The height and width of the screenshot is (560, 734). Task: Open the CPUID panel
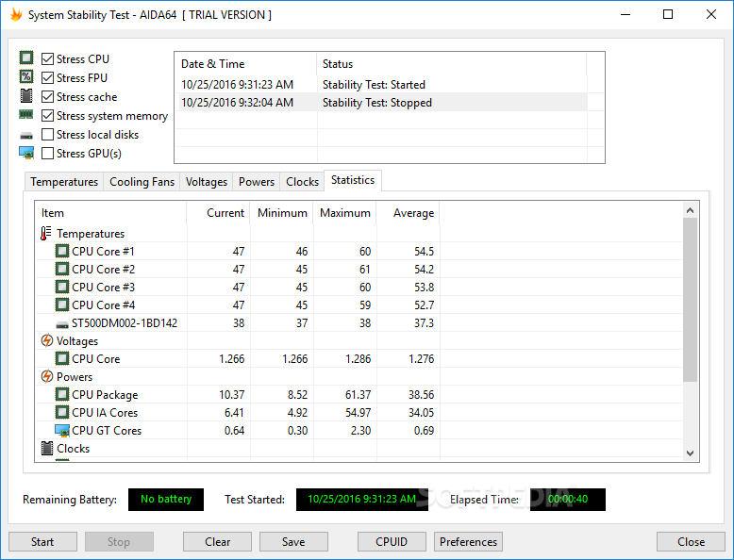(x=392, y=542)
